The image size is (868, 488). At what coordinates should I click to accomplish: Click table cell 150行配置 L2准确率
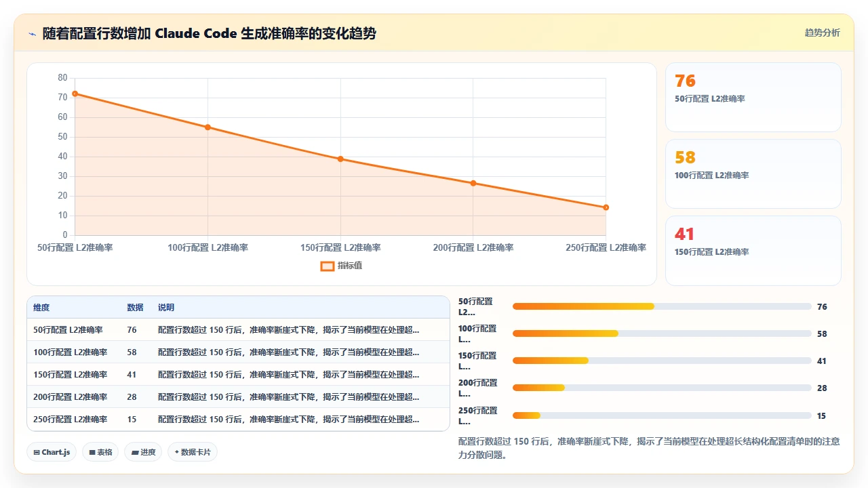[70, 375]
